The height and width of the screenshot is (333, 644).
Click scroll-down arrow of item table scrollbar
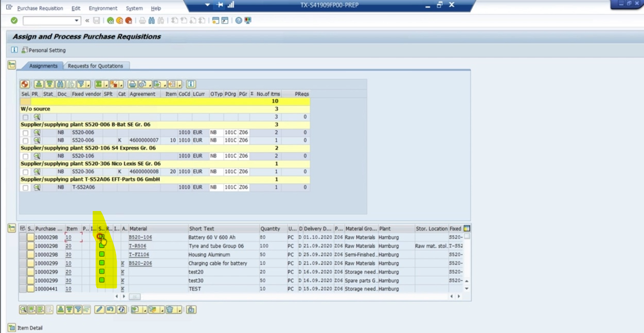tap(467, 289)
